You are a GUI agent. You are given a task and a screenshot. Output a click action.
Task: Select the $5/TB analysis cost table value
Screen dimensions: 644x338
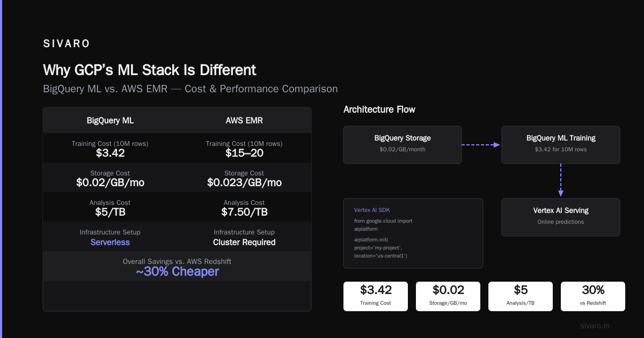click(x=110, y=212)
